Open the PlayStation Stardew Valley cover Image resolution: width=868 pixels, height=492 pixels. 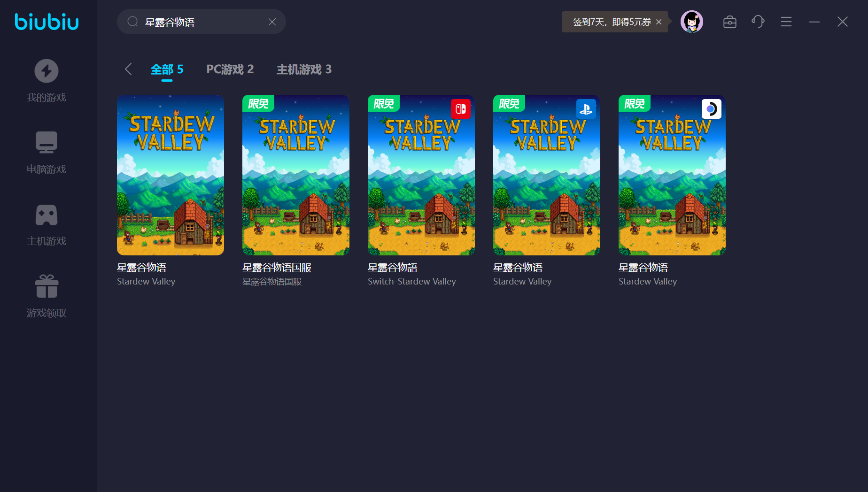546,175
